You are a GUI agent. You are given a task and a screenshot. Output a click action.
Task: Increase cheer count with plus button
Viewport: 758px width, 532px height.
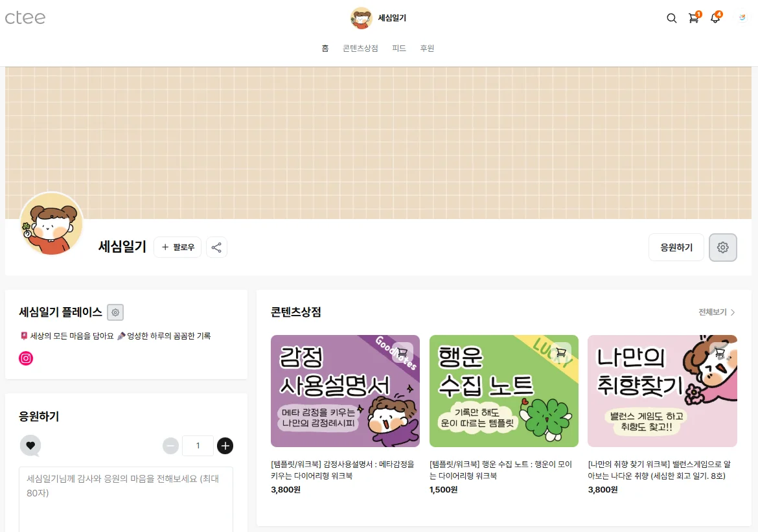coord(225,445)
